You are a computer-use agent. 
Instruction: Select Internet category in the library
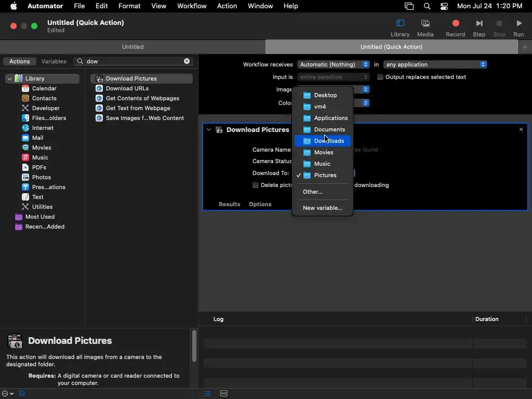[x=43, y=128]
